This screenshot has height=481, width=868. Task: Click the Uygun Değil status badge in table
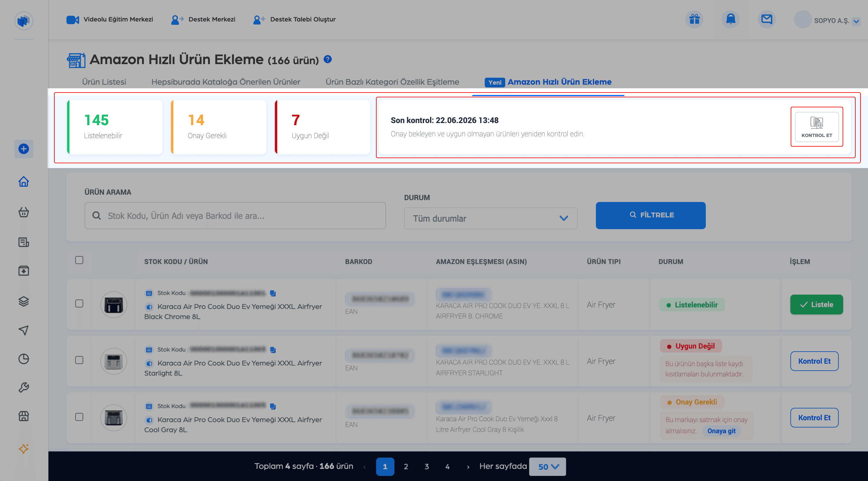[691, 346]
